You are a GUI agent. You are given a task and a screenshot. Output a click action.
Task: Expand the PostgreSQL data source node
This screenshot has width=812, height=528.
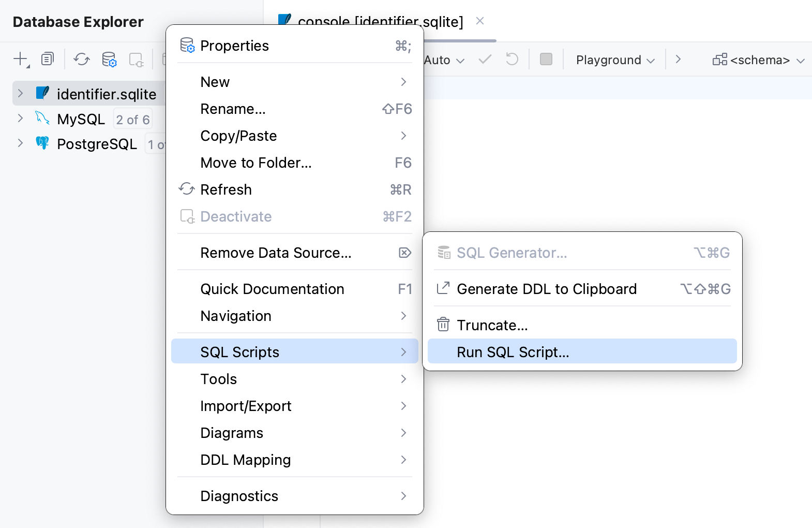click(x=20, y=143)
